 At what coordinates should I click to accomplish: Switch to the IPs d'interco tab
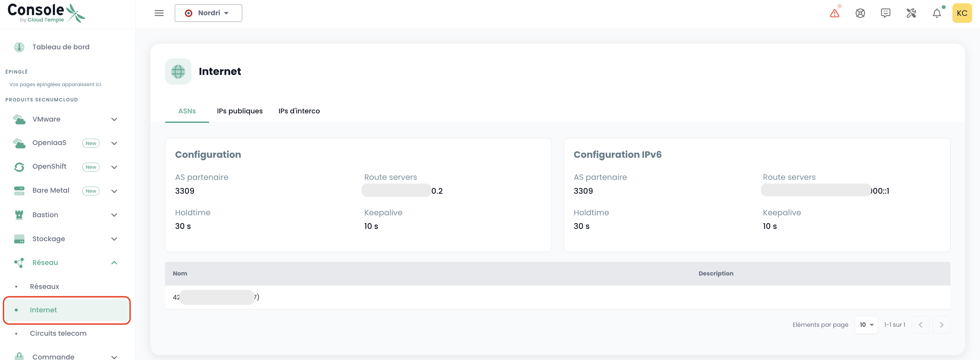[299, 111]
